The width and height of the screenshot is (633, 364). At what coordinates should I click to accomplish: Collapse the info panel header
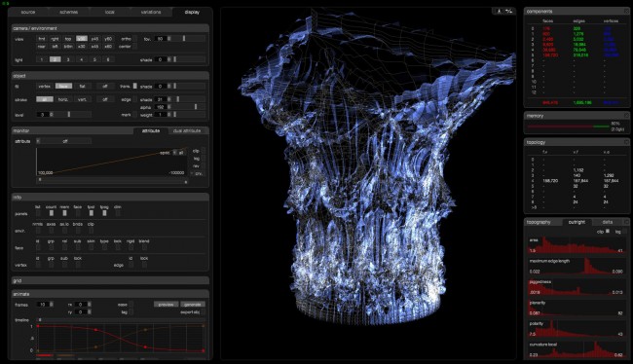[110, 198]
